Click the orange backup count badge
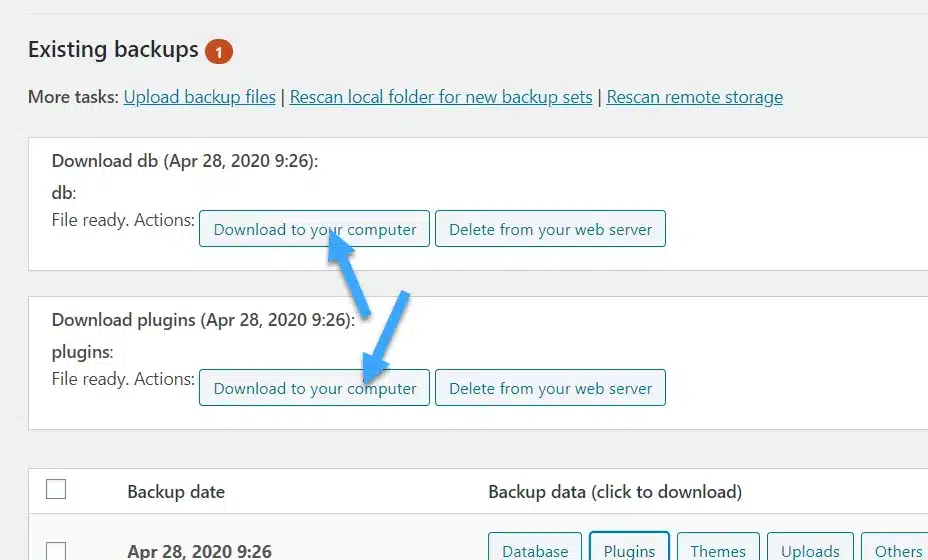928x560 pixels. [x=218, y=50]
